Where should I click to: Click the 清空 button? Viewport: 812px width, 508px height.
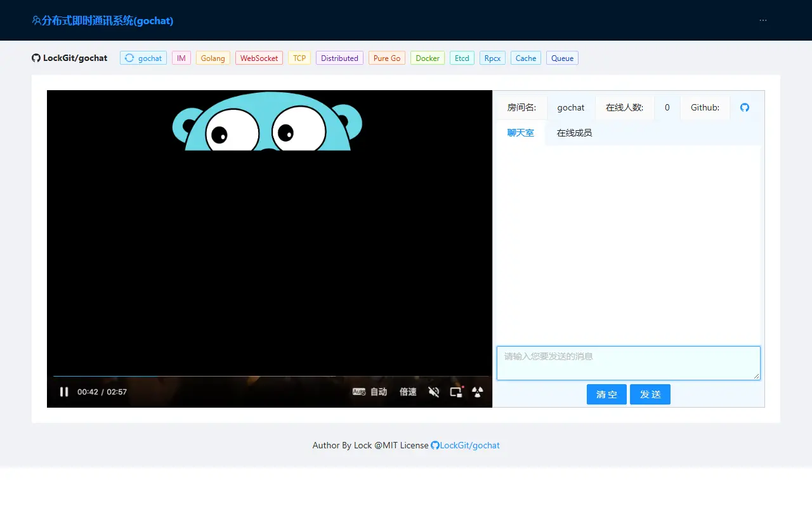[606, 394]
